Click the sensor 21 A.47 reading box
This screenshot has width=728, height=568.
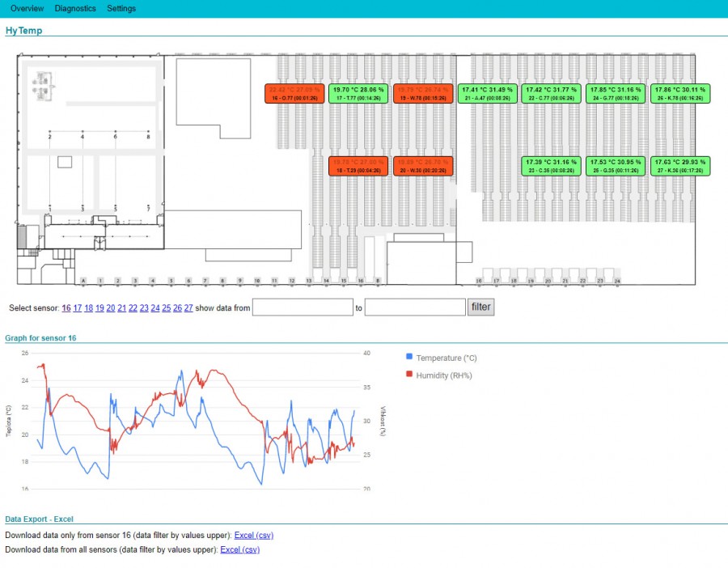click(486, 93)
